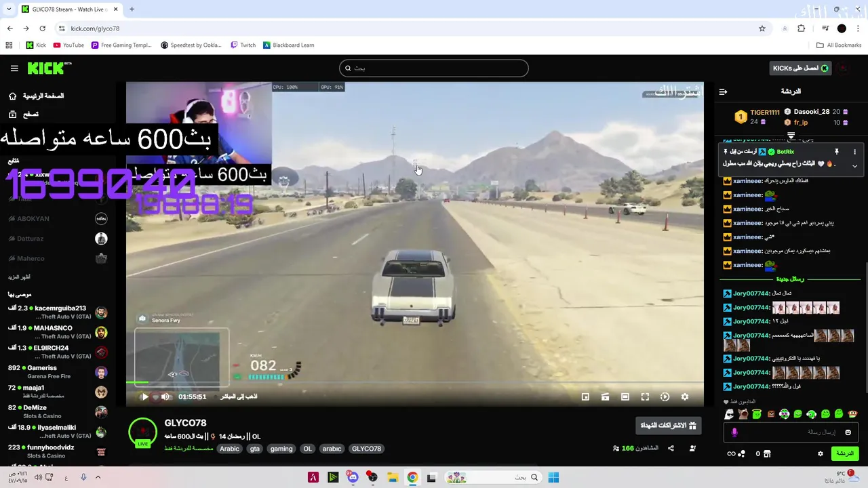This screenshot has height=488, width=868.
Task: Open ilyaselmaliki recommended channel
Action: [58, 432]
